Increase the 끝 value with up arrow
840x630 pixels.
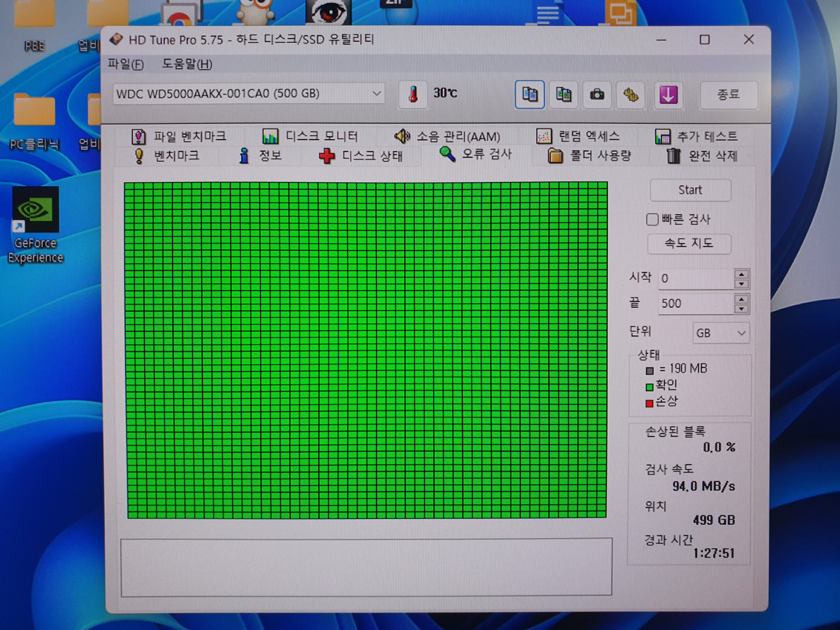[741, 299]
